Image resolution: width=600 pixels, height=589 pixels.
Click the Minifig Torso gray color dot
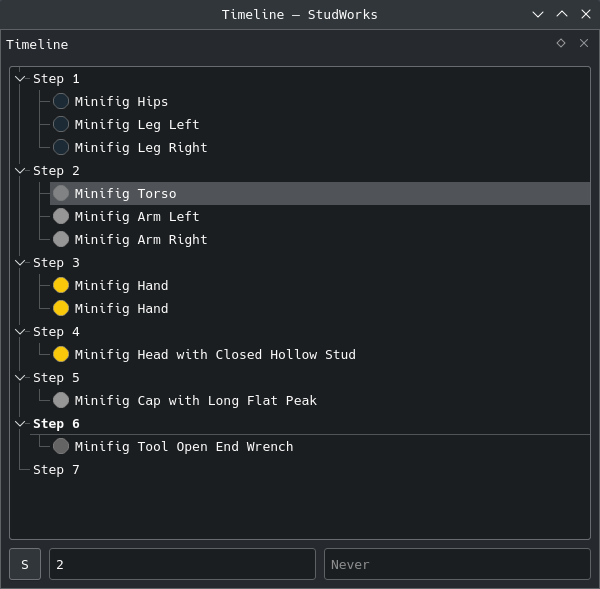click(x=61, y=193)
